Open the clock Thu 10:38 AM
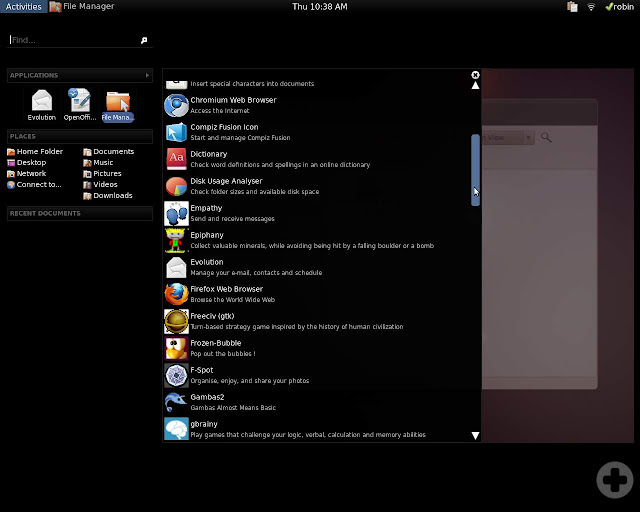Screen dimensions: 640x512 click(x=320, y=7)
